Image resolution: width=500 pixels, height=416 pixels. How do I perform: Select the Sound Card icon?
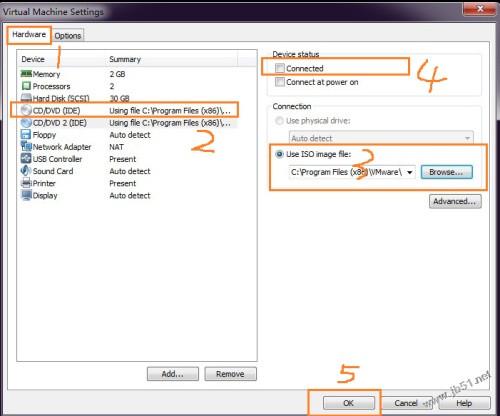point(26,171)
